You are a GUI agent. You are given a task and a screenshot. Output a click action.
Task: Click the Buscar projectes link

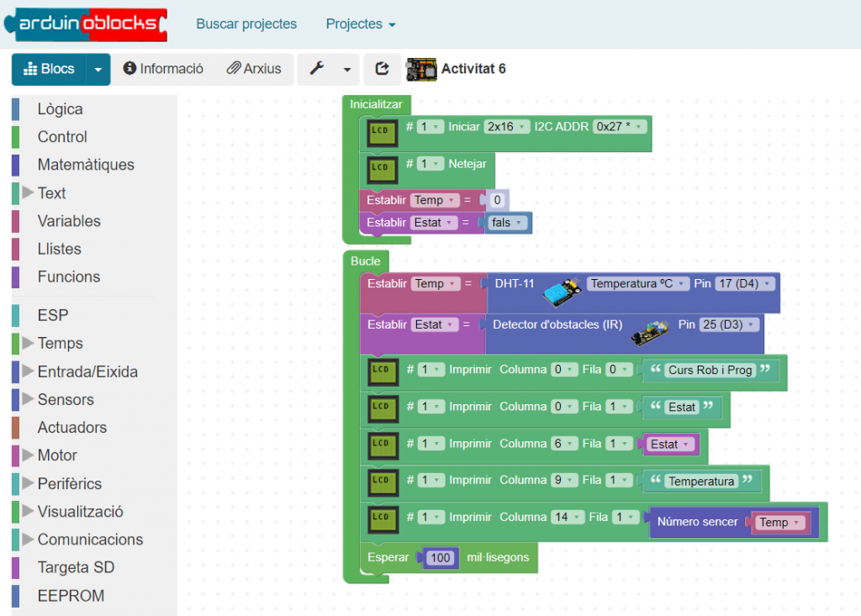click(x=246, y=24)
